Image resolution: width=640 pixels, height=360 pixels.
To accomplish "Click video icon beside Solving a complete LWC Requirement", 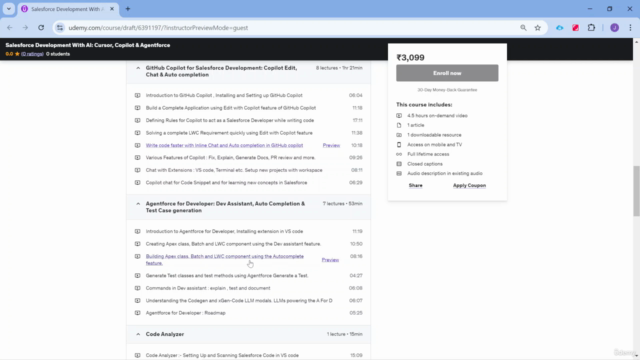I will 138,133.
